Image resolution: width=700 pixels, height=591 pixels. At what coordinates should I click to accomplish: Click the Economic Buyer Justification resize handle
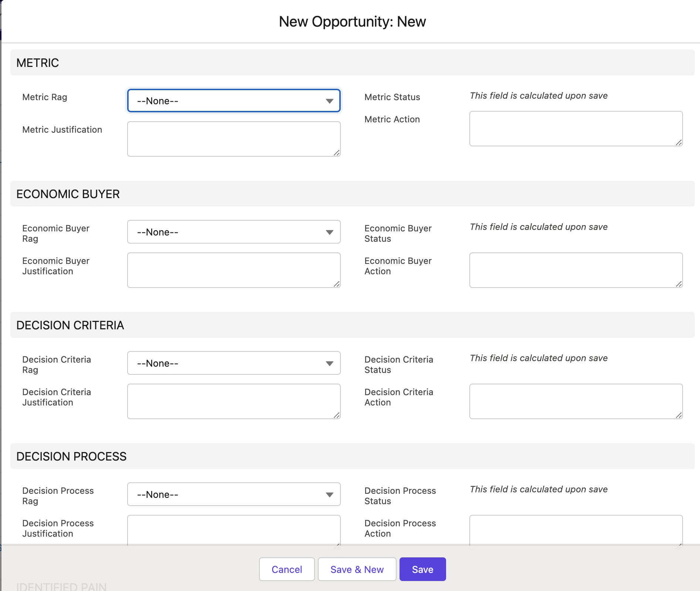tap(336, 284)
